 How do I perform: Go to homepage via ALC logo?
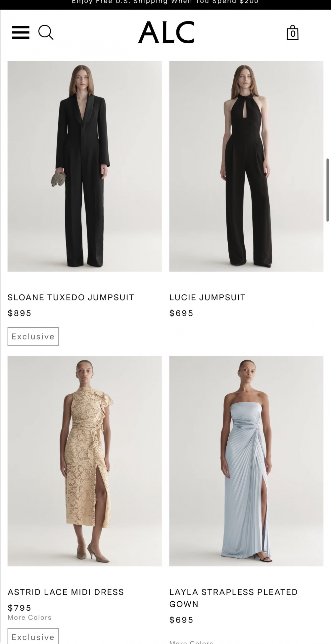(x=166, y=32)
